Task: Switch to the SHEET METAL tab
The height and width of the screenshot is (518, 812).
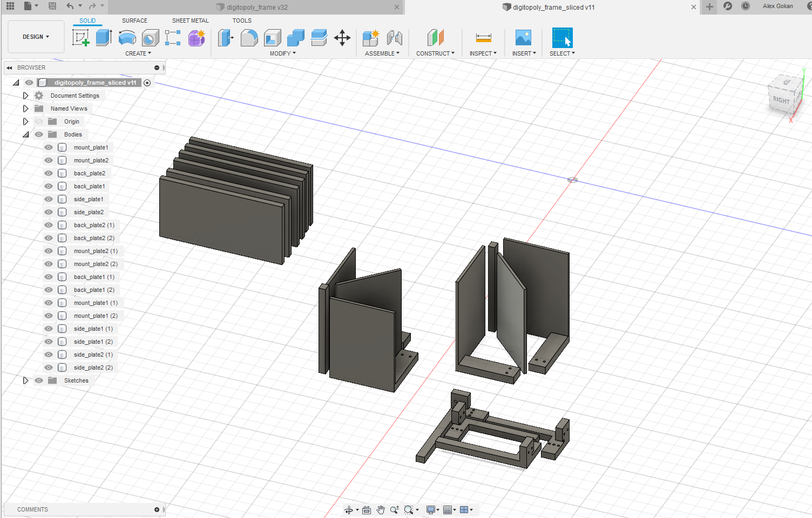Action: 191,21
